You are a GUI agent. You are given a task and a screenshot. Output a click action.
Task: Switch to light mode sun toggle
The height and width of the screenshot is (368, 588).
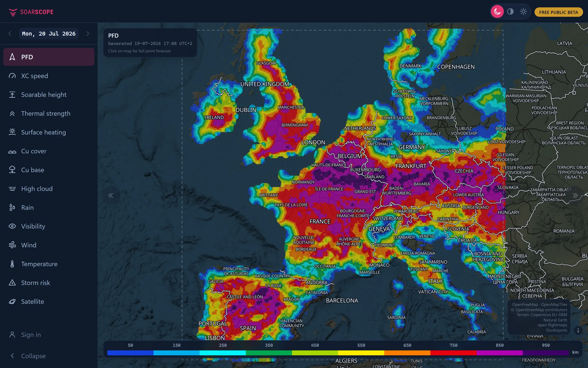pyautogui.click(x=523, y=12)
